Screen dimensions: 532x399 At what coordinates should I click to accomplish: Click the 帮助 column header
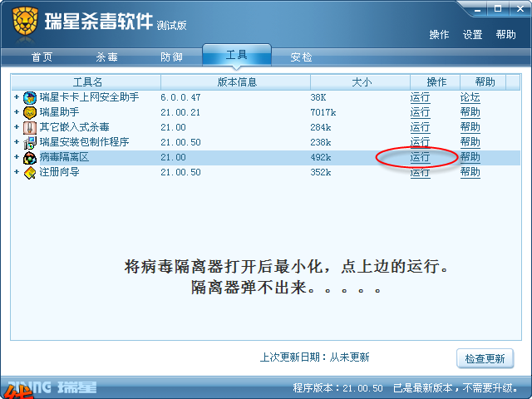(x=483, y=82)
